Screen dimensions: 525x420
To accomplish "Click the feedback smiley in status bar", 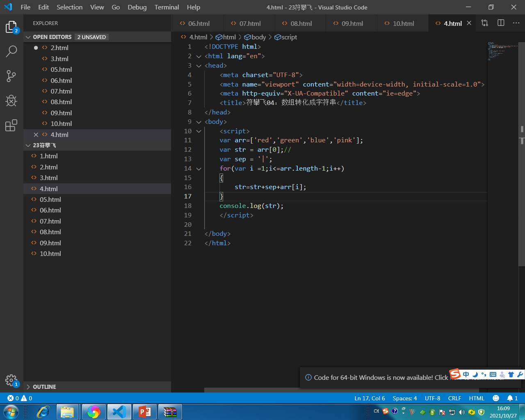I will (496, 398).
